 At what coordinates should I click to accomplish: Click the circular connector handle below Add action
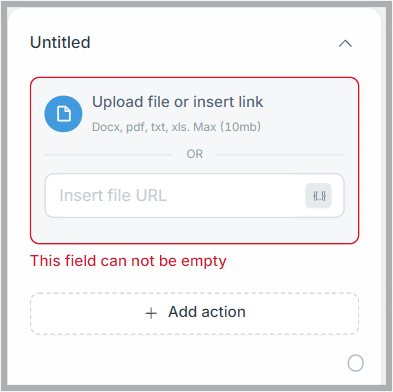(355, 363)
